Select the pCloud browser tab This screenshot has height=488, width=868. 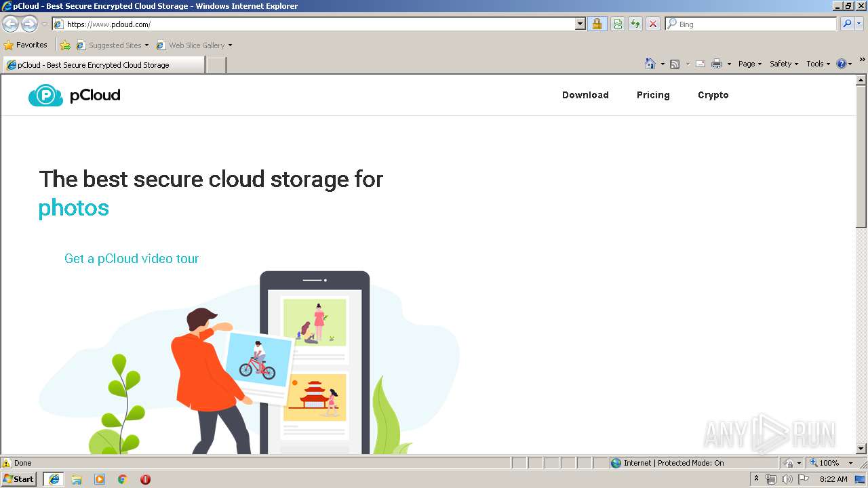(104, 65)
